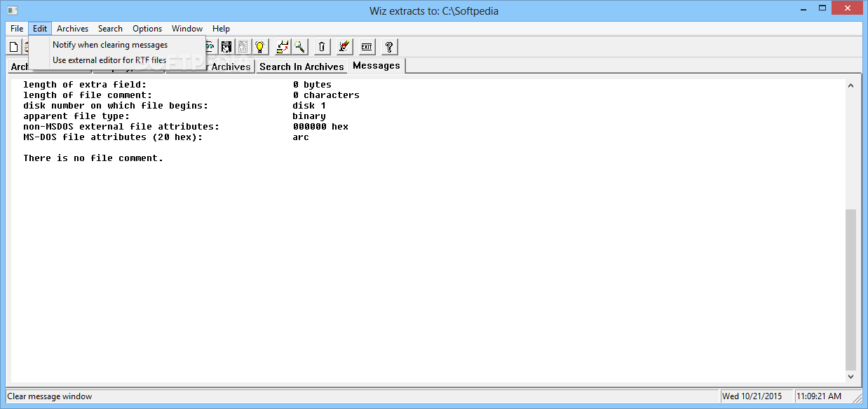Screen dimensions: 868x409
Task: Click 'Clear message window' status text
Action: (50, 396)
